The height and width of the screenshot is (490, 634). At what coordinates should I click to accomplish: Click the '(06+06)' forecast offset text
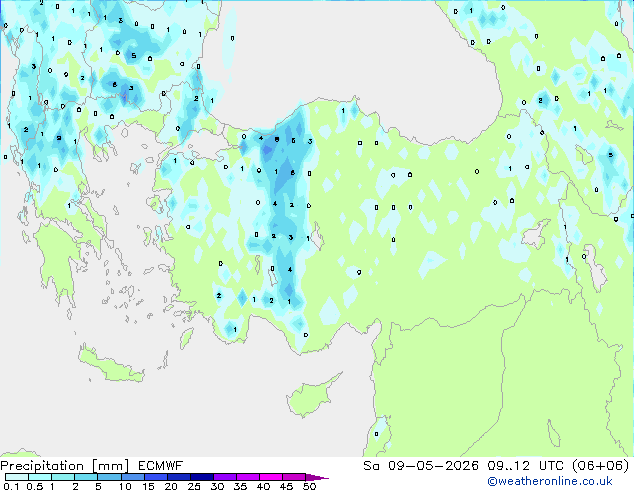point(601,466)
